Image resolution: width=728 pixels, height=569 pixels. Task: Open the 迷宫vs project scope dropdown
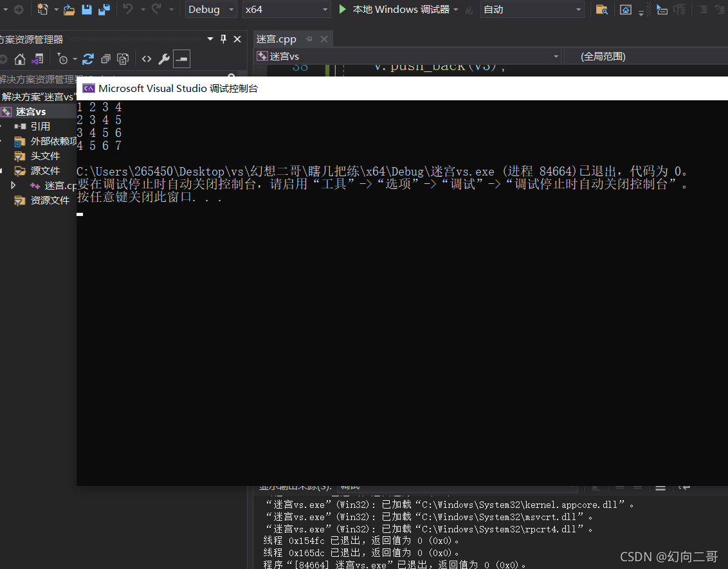point(408,56)
